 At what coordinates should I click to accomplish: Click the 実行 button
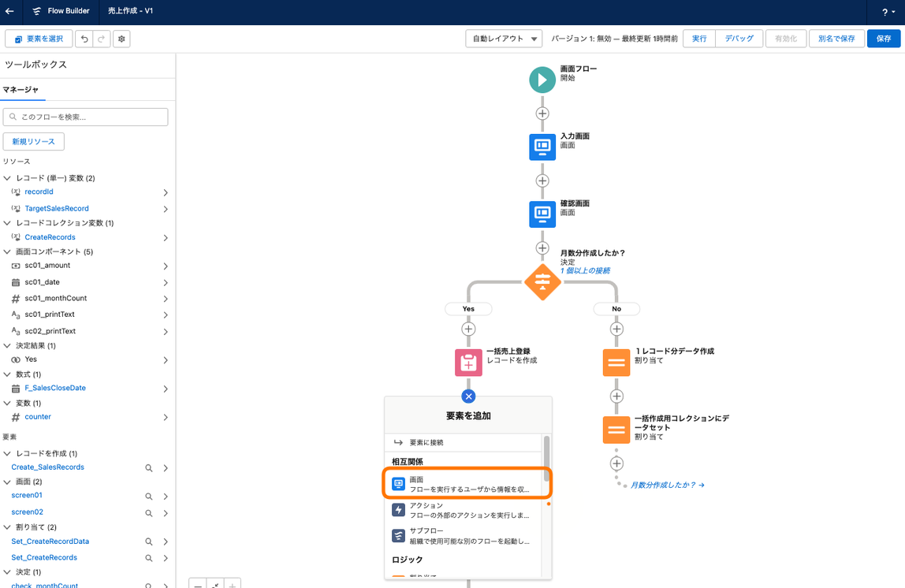[x=699, y=39]
